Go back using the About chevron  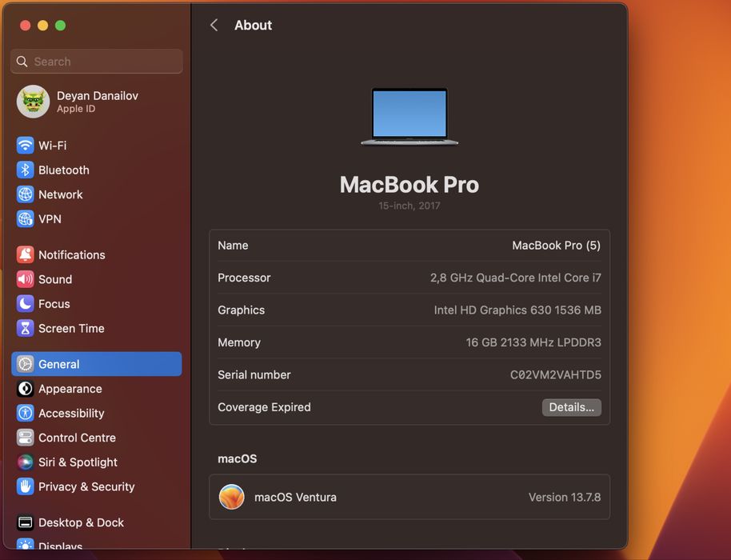[x=214, y=25]
